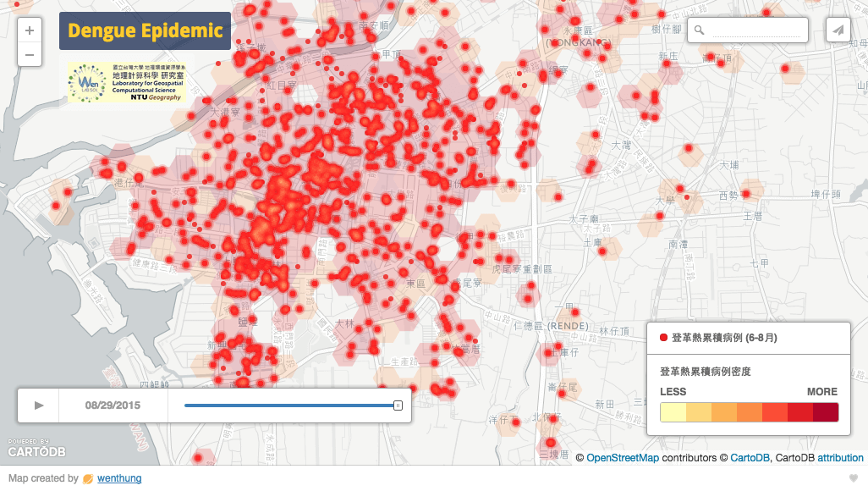Click the 08/29/2015 date label
This screenshot has width=868, height=491.
[113, 405]
